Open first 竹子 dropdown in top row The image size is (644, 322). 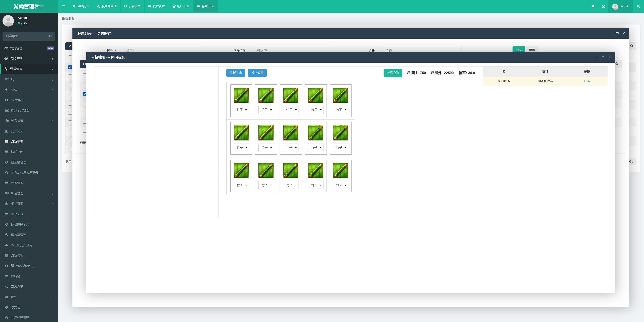[x=241, y=110]
